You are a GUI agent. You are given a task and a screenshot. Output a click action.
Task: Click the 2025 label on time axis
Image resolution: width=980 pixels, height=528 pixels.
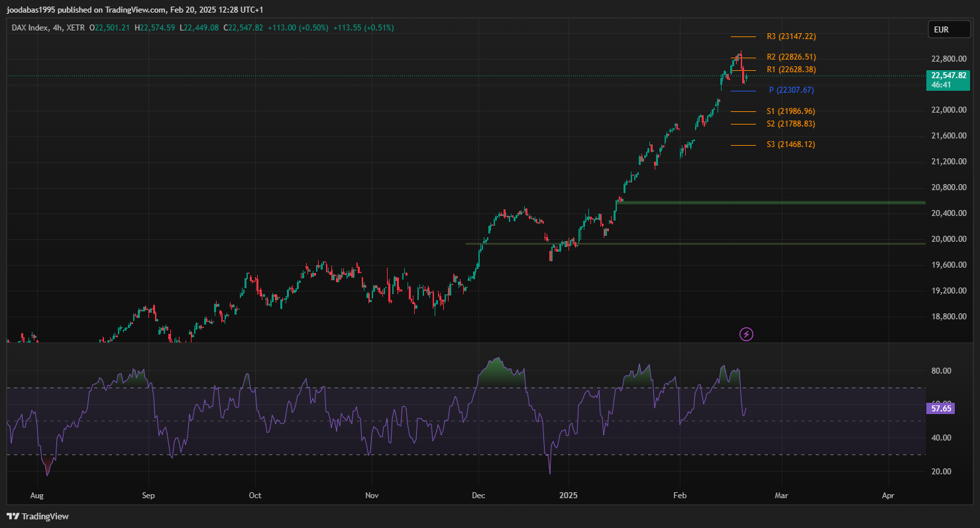pyautogui.click(x=569, y=495)
